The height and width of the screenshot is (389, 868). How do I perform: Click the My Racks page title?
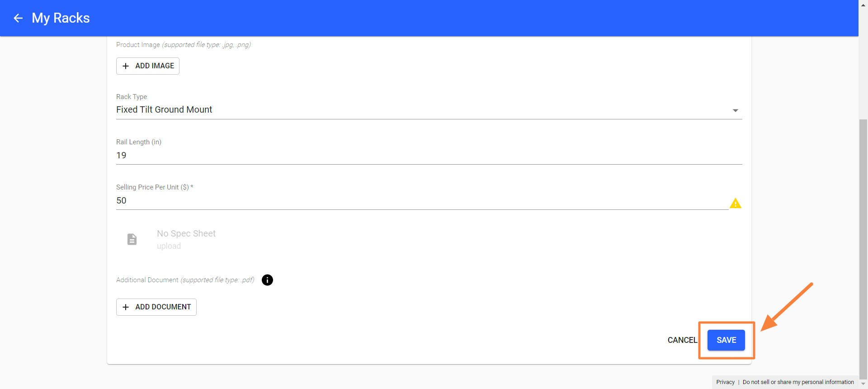61,18
